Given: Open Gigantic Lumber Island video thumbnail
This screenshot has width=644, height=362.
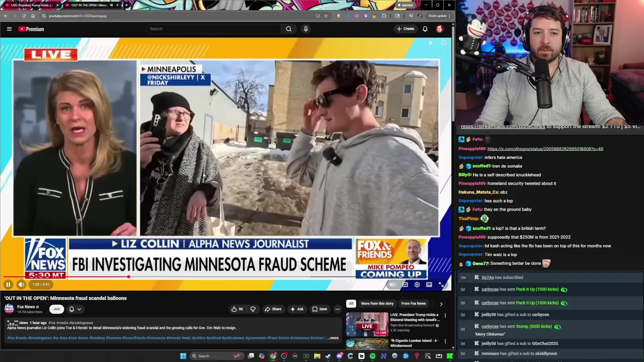Looking at the screenshot, I should [x=367, y=343].
